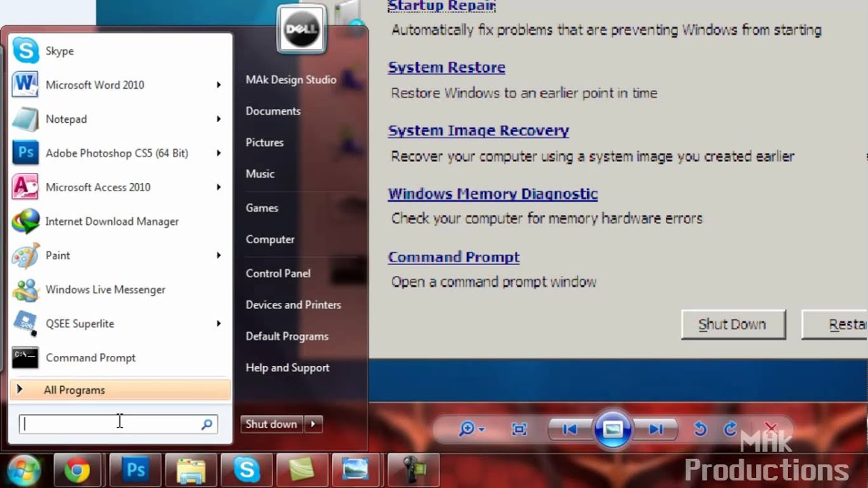This screenshot has height=488, width=868.
Task: Go to previous image in Photo Viewer
Action: click(x=570, y=429)
